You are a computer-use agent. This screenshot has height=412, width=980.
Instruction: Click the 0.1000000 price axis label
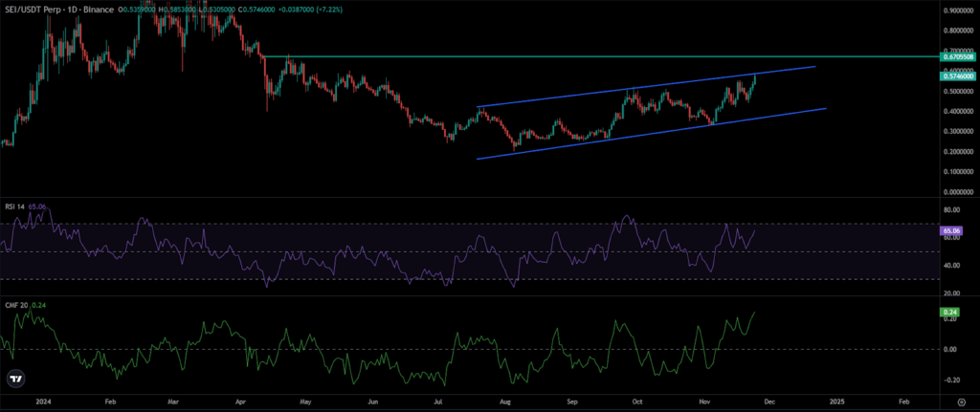coord(957,171)
